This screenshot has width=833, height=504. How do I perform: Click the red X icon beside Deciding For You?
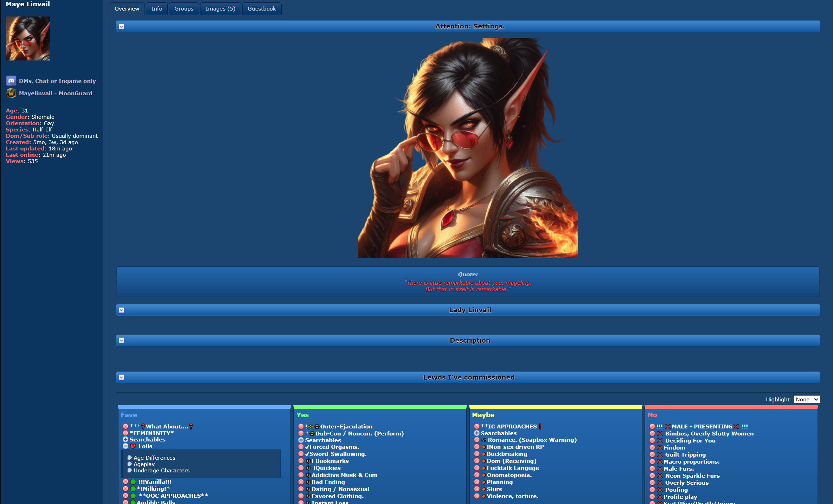click(660, 441)
